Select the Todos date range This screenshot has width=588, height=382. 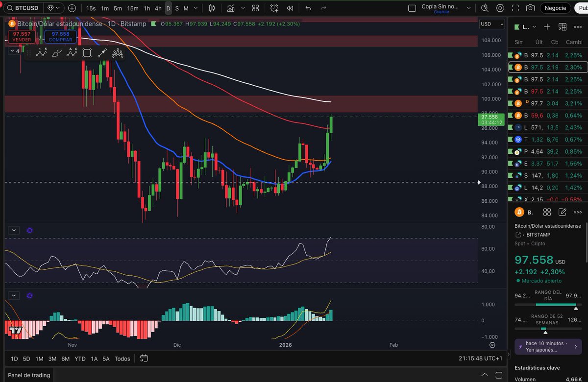(122, 358)
